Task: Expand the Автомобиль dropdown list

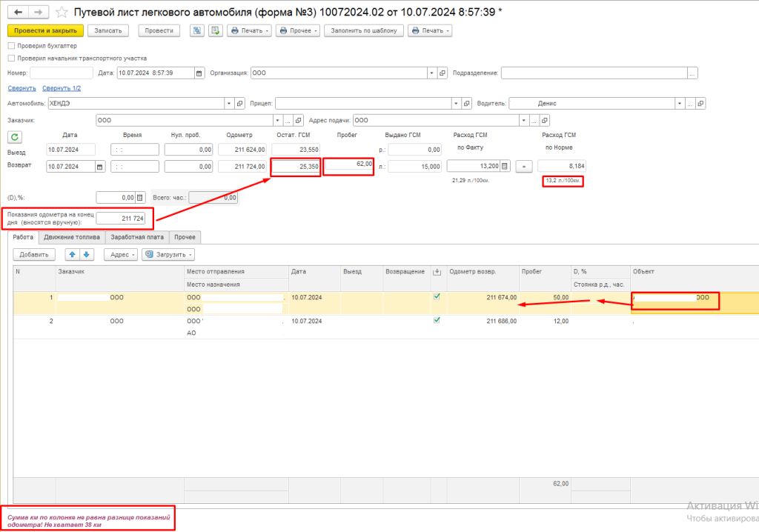Action: [x=229, y=103]
